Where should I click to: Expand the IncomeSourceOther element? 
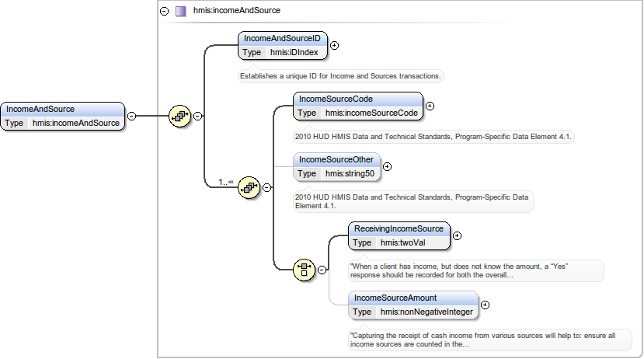388,166
